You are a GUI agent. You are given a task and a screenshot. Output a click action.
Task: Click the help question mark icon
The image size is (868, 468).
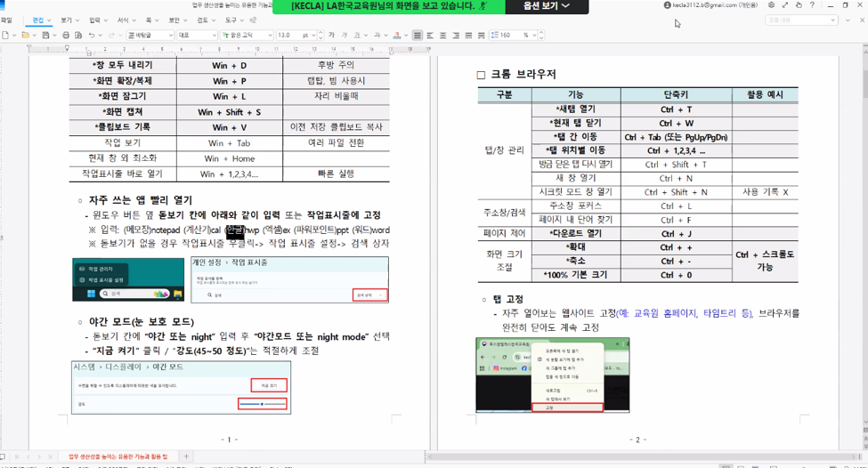pos(812,5)
